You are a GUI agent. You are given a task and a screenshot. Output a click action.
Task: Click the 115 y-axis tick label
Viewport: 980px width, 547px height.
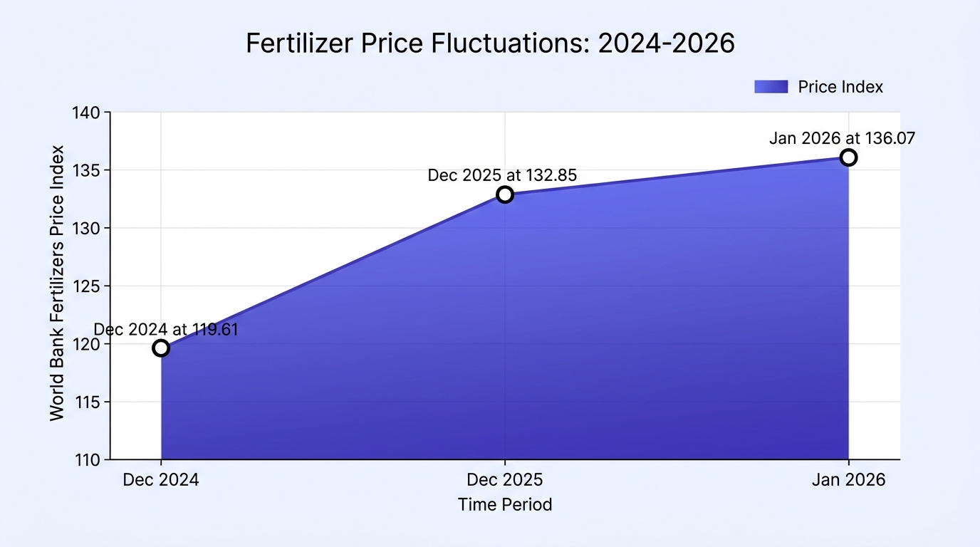[88, 402]
